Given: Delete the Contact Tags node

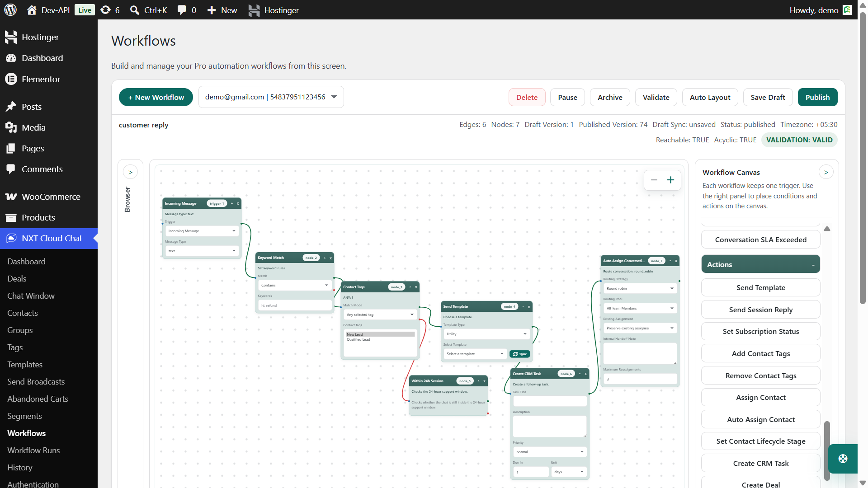Looking at the screenshot, I should tap(416, 287).
